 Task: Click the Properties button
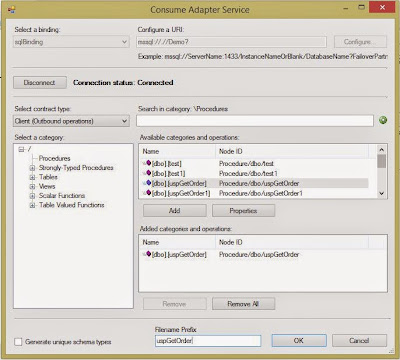[x=243, y=211]
